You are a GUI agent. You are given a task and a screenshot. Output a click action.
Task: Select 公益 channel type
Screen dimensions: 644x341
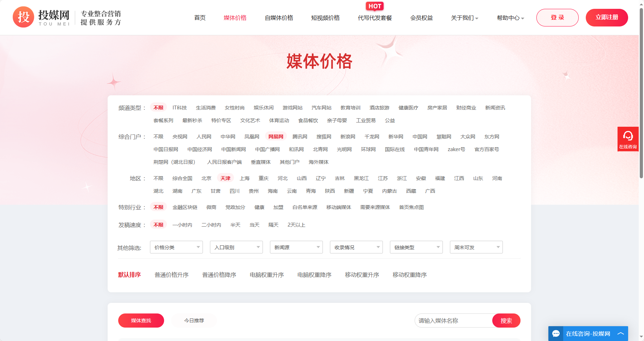click(390, 120)
